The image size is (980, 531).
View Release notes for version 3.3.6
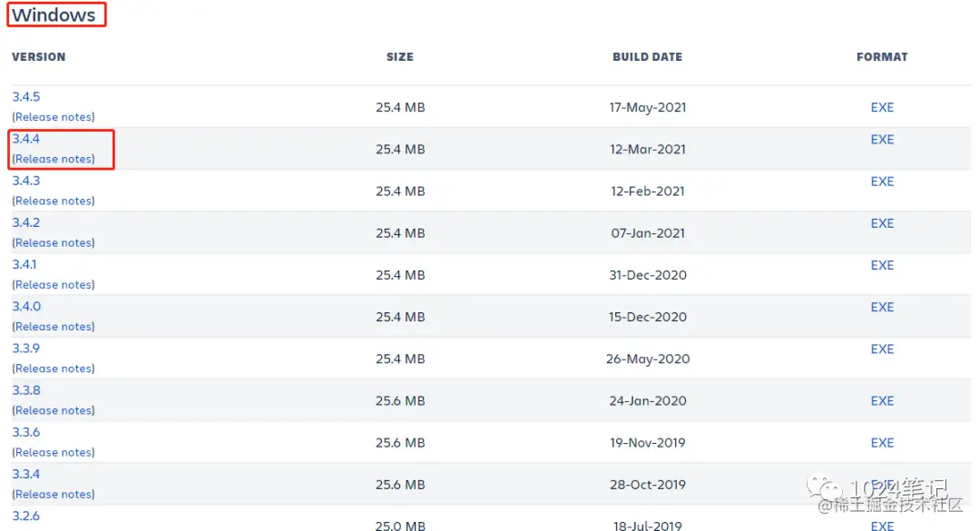tap(54, 452)
